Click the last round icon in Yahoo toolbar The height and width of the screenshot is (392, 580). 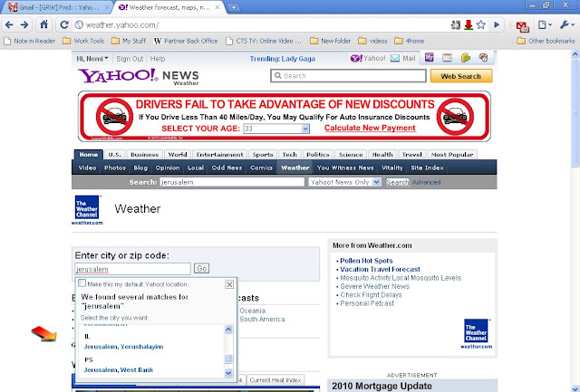[483, 58]
